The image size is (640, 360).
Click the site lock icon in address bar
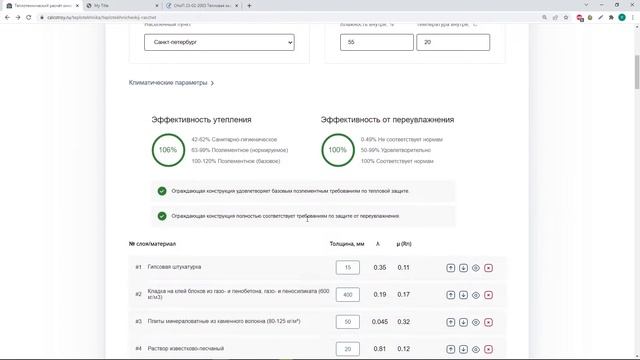(x=42, y=18)
